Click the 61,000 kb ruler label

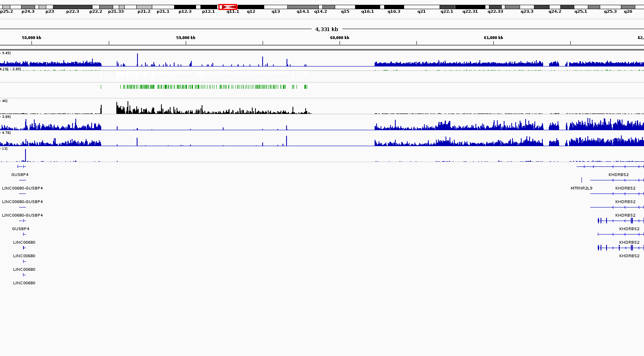pos(493,38)
